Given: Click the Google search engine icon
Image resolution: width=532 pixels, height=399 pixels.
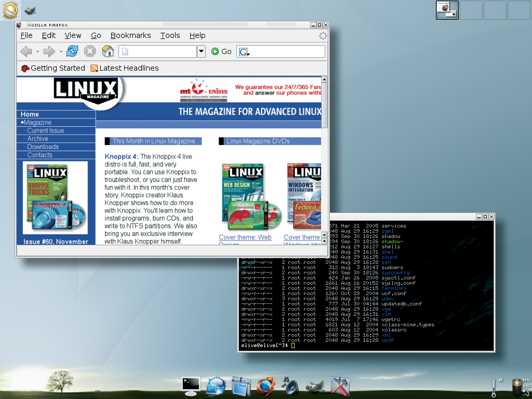Looking at the screenshot, I should click(x=244, y=51).
